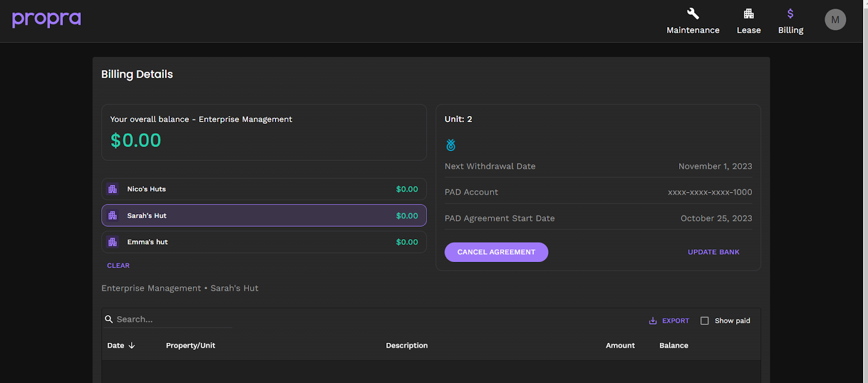Clear the property filter

coord(118,266)
